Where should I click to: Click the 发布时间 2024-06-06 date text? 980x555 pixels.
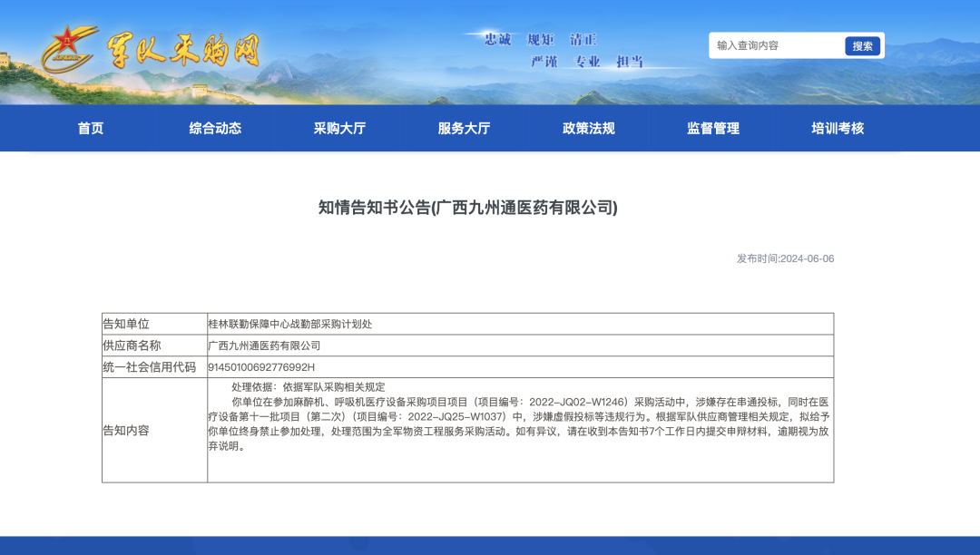point(785,258)
